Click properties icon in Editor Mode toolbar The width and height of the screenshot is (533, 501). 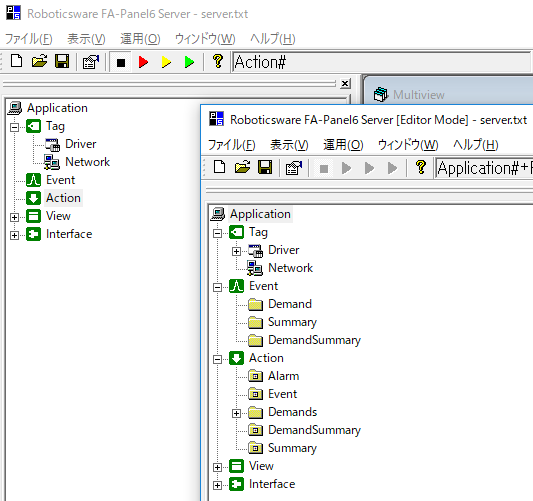click(x=293, y=168)
